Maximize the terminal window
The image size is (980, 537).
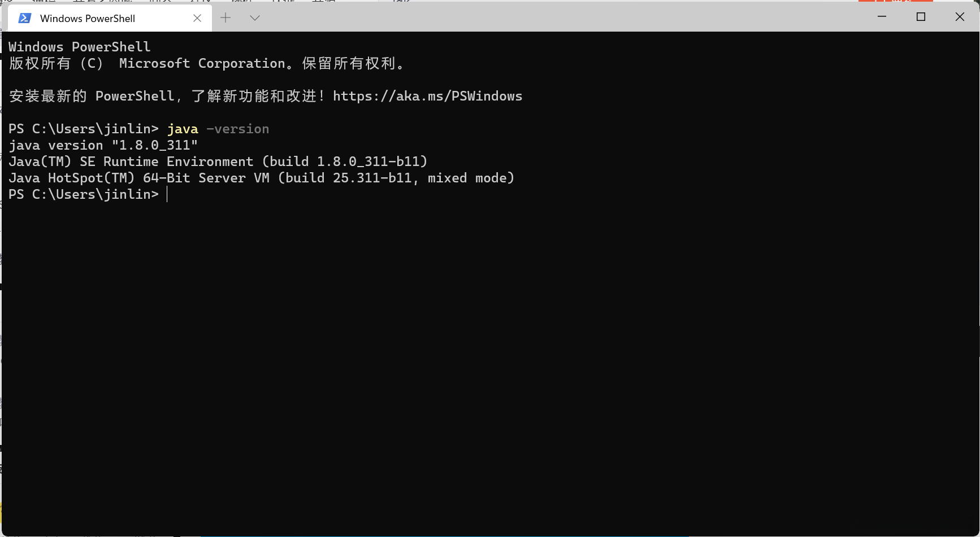tap(921, 17)
